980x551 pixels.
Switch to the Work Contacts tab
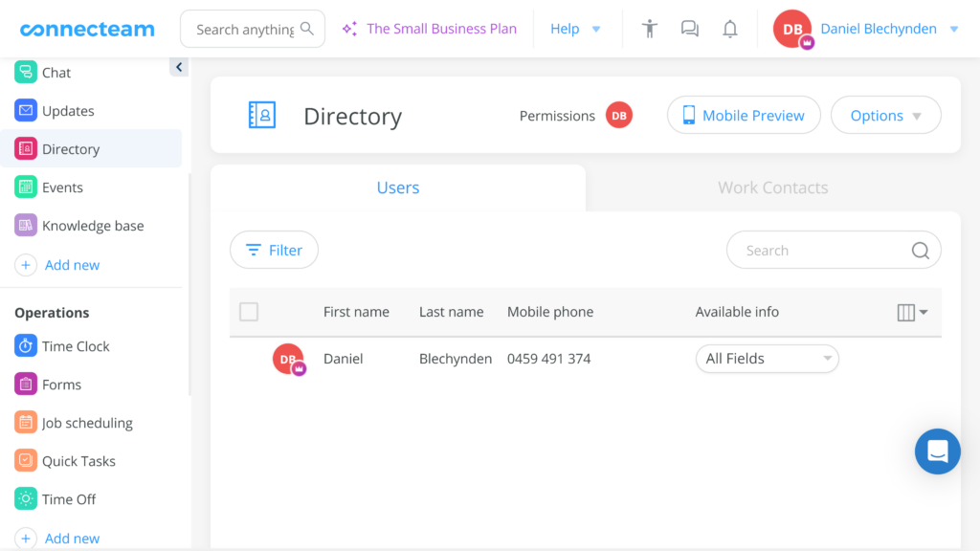[x=772, y=187]
